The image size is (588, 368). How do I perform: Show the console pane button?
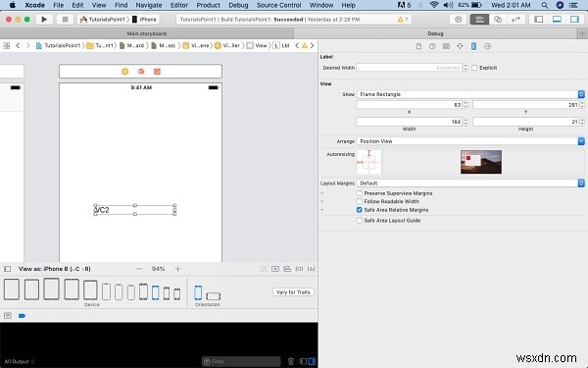[312, 361]
